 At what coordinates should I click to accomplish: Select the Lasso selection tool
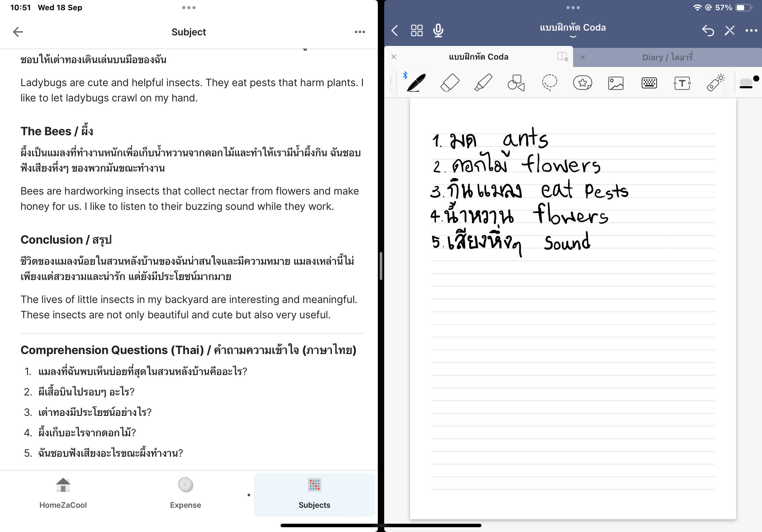(549, 83)
